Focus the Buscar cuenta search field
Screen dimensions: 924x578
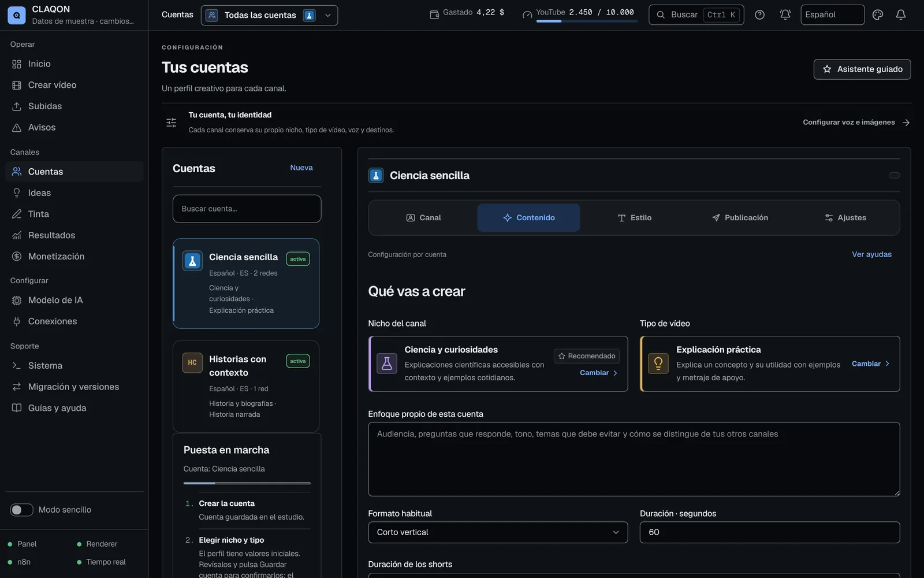pyautogui.click(x=247, y=209)
